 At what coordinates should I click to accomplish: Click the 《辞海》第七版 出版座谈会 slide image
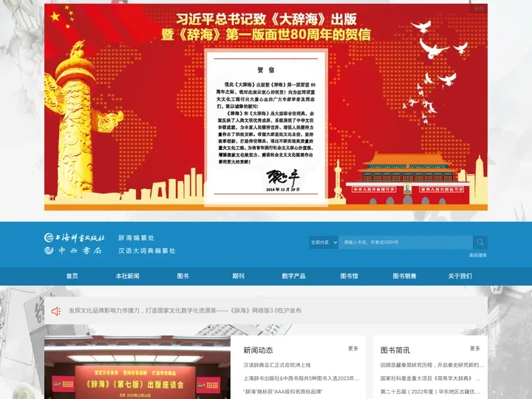coord(137,367)
